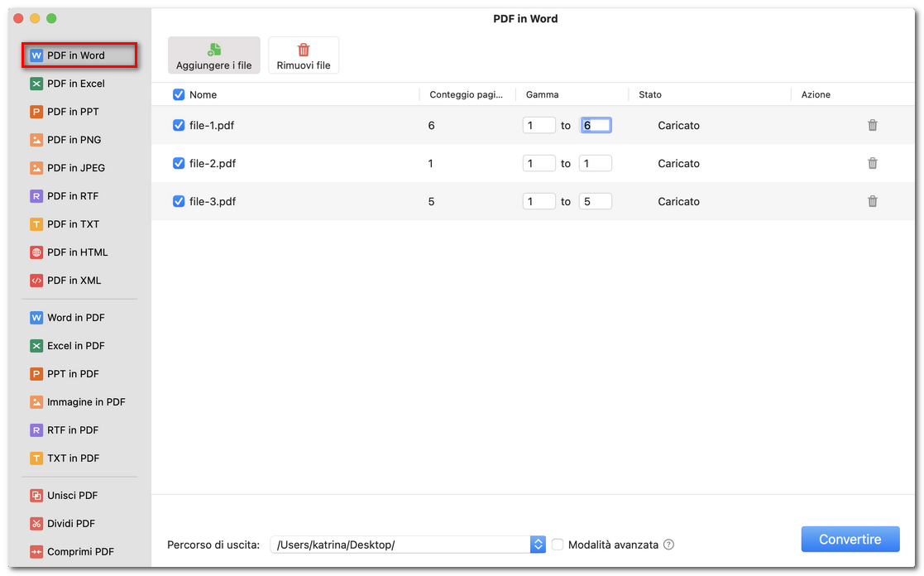Enable Modalità avanzata
The image size is (924, 576).
tap(558, 544)
